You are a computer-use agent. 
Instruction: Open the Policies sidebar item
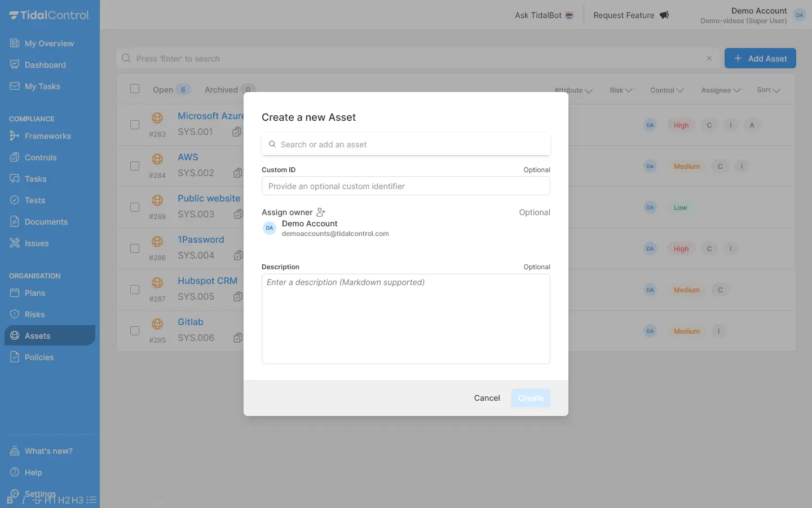point(39,357)
